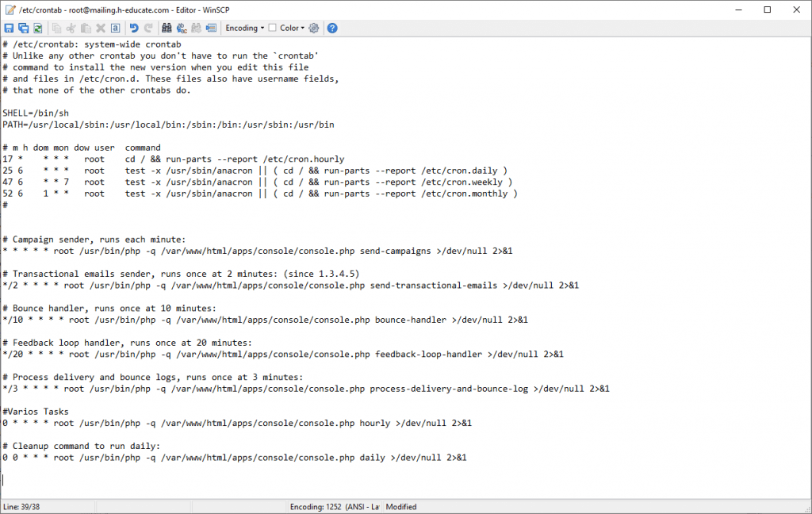Open Go to line number tool

pos(211,28)
